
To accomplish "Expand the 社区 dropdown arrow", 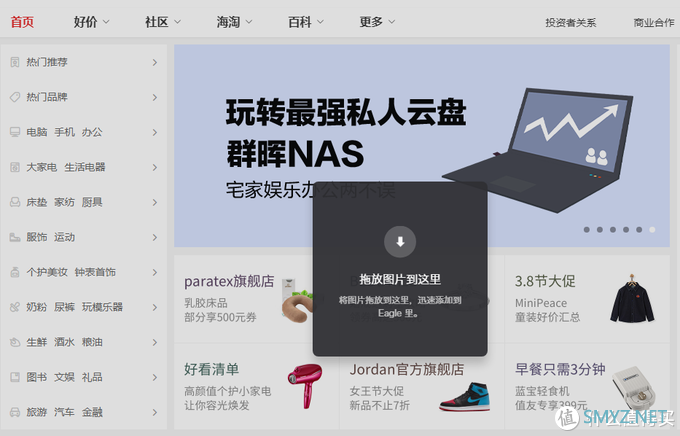I will (177, 22).
